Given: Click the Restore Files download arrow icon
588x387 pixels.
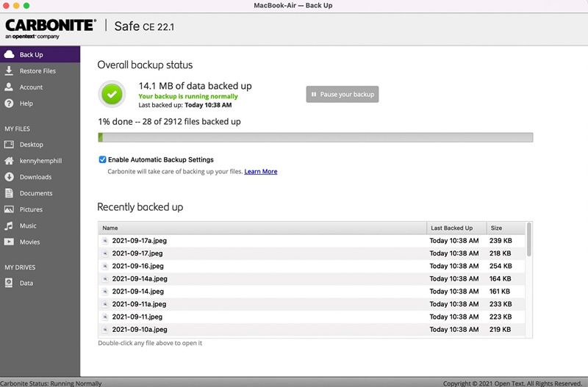Looking at the screenshot, I should coord(9,70).
